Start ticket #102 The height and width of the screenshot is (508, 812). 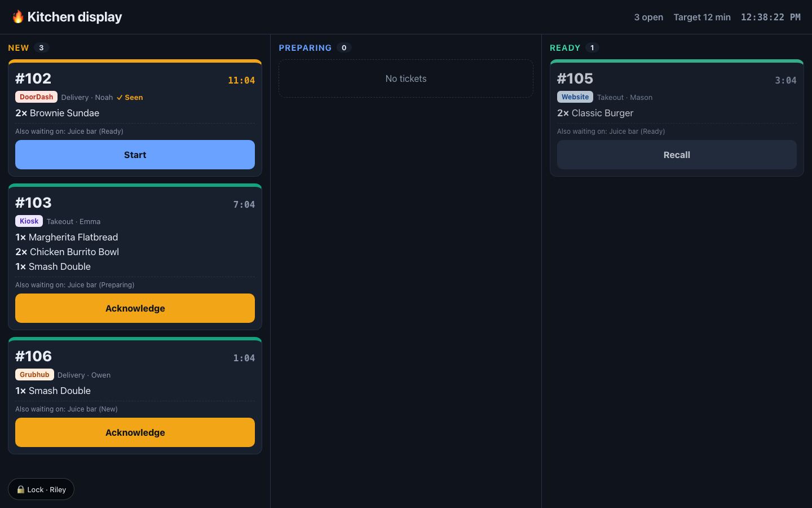pyautogui.click(x=135, y=155)
